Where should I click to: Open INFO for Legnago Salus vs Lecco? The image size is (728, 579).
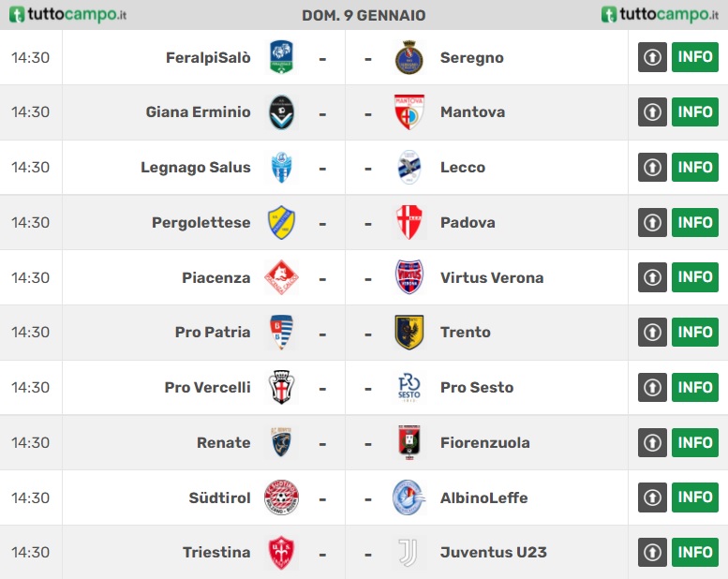pos(695,167)
